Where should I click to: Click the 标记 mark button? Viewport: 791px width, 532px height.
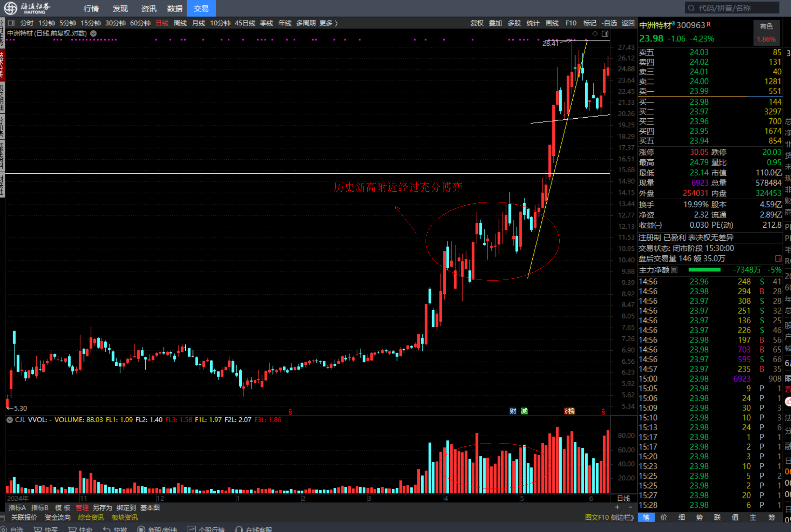(x=590, y=23)
